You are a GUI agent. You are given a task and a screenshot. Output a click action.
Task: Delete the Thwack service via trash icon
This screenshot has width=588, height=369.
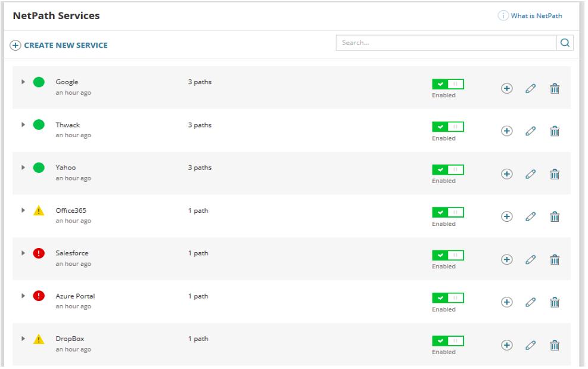555,131
